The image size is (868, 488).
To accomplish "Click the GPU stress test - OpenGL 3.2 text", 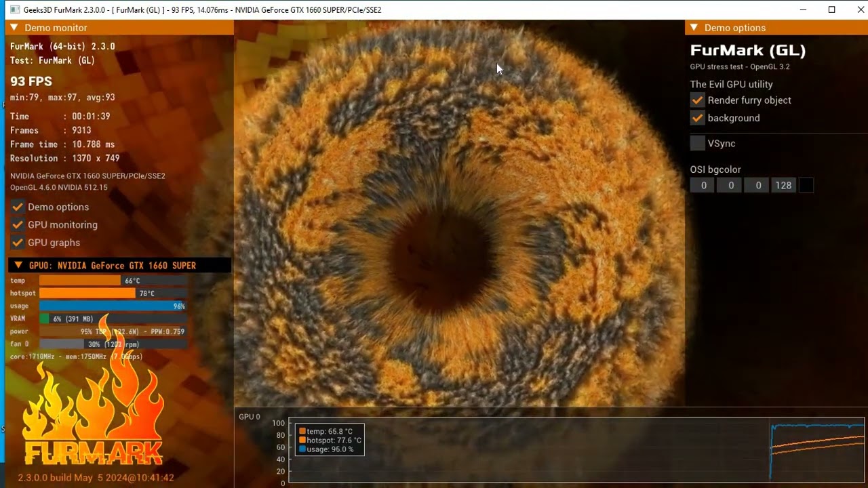I will (x=740, y=66).
